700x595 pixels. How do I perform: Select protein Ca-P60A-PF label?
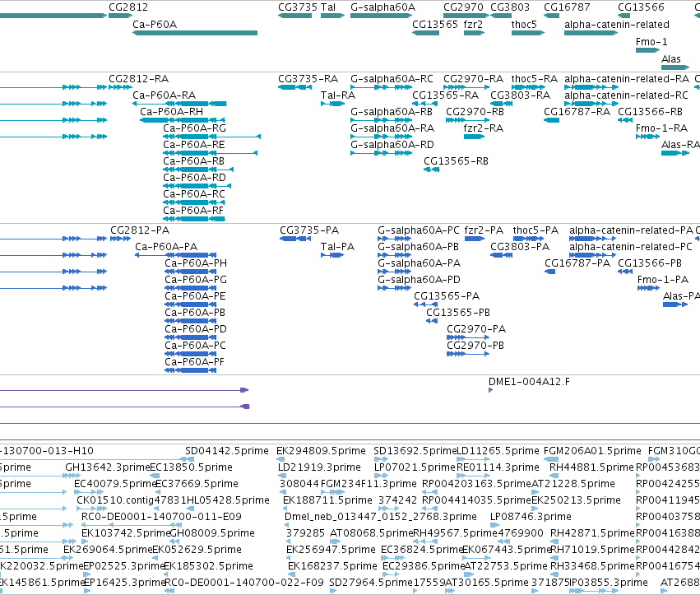pos(194,362)
